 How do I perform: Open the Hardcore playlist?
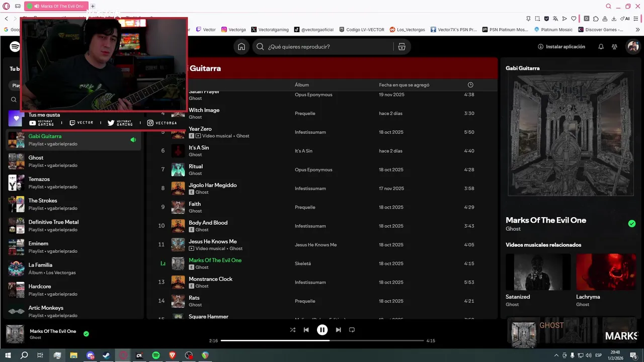tap(73, 290)
